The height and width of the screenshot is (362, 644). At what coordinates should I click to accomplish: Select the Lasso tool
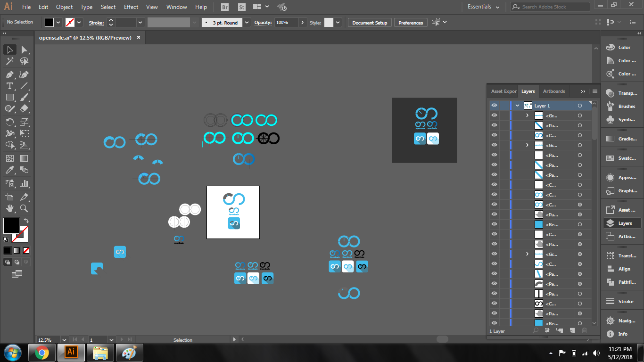(24, 61)
